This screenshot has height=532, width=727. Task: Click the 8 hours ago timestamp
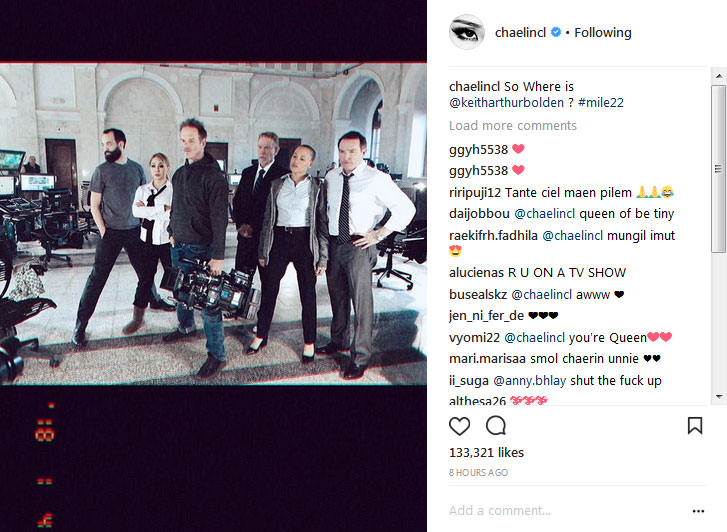(478, 472)
